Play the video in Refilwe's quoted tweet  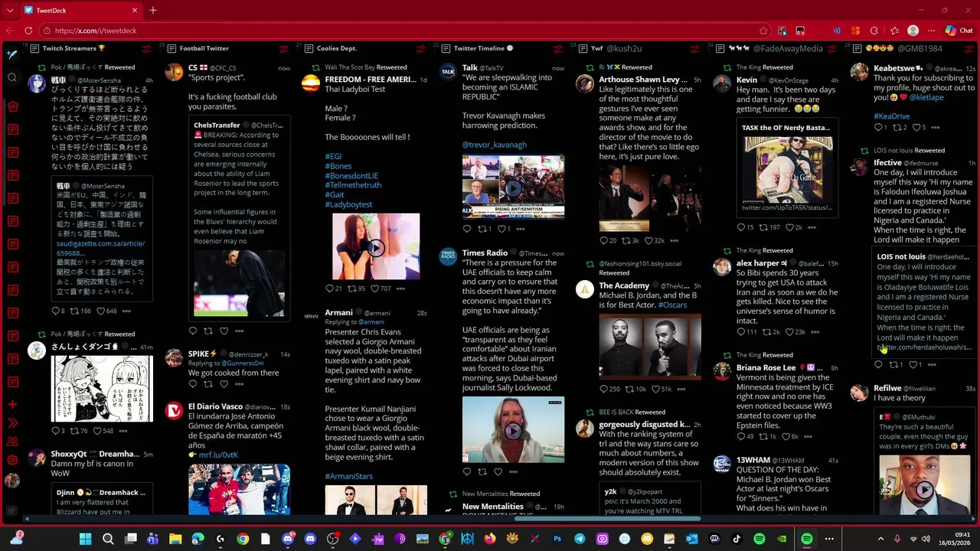pyautogui.click(x=924, y=490)
